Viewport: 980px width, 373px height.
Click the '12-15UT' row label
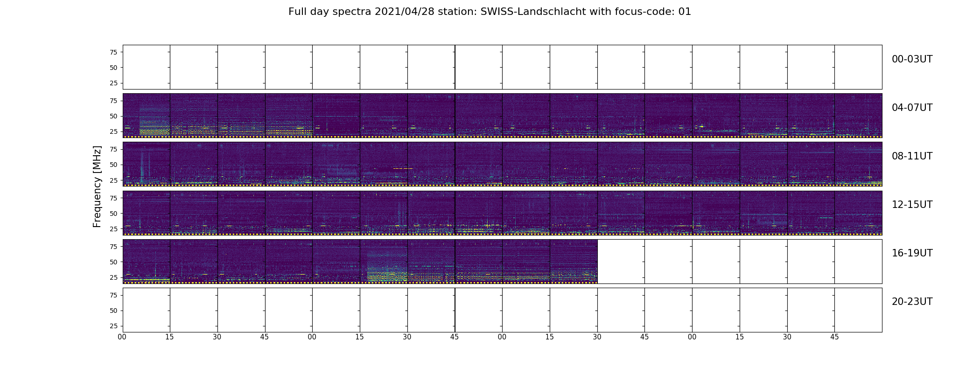click(912, 205)
